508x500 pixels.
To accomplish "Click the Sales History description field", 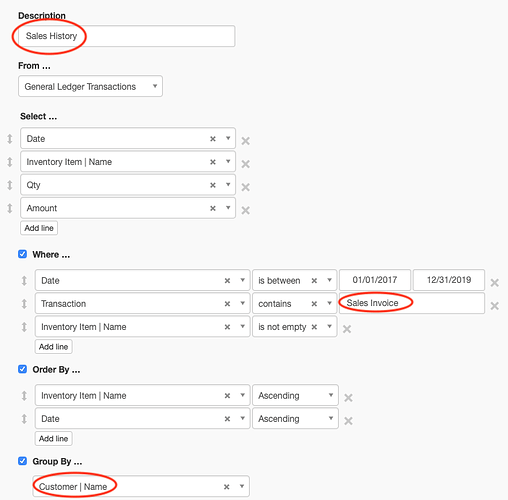I will 127,36.
